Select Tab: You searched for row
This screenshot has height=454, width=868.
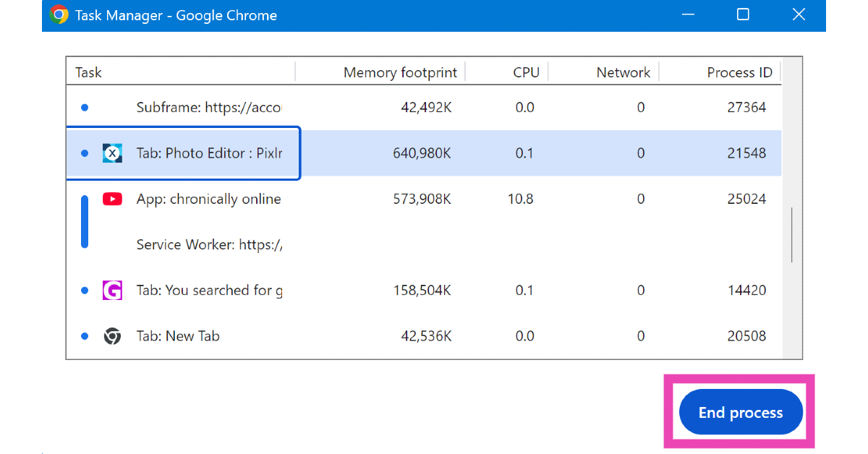point(209,291)
